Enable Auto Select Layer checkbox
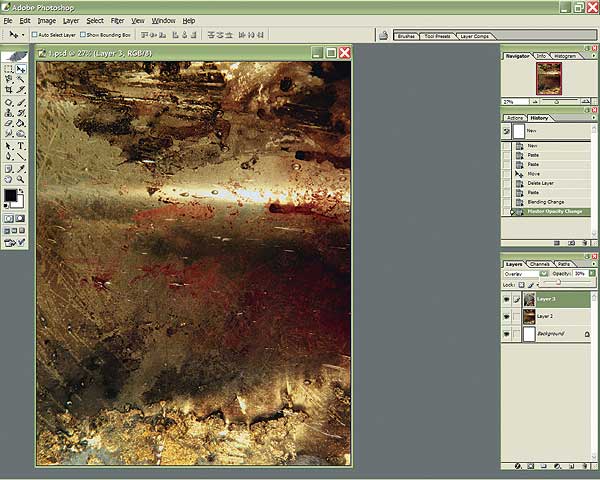Viewport: 600px width, 480px height. pos(36,34)
